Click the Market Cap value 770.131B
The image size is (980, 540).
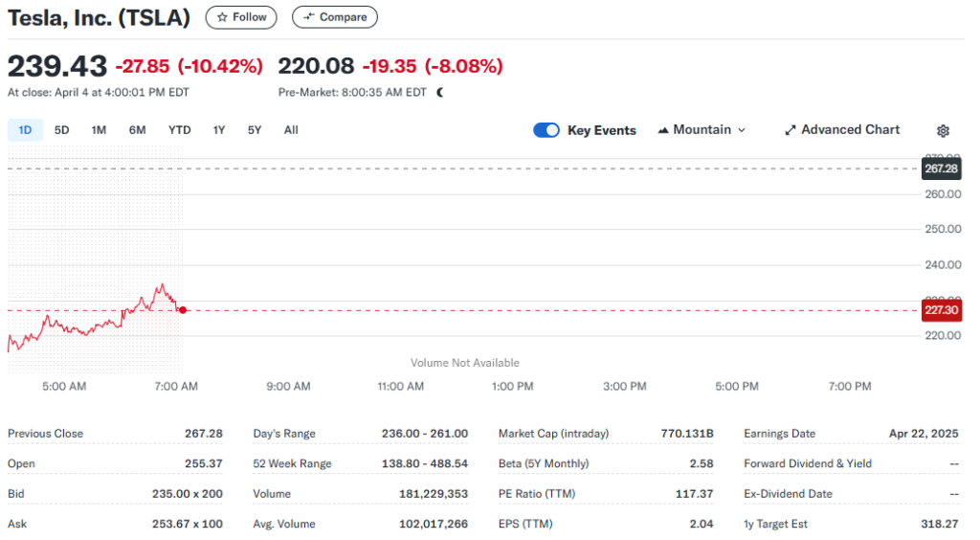(x=687, y=434)
